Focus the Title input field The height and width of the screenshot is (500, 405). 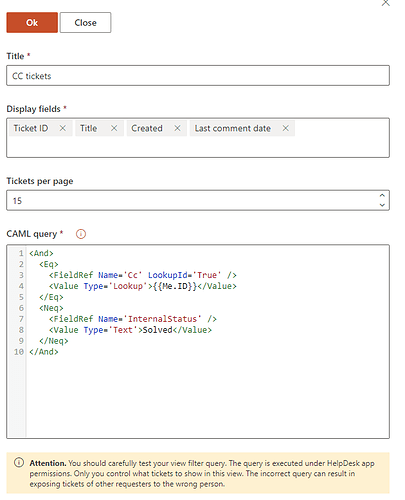tap(198, 76)
